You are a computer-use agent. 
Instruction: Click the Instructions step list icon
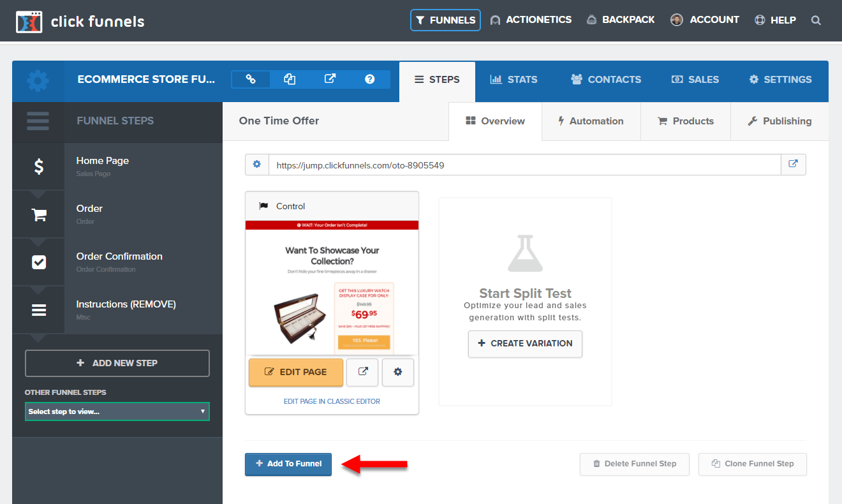click(38, 310)
